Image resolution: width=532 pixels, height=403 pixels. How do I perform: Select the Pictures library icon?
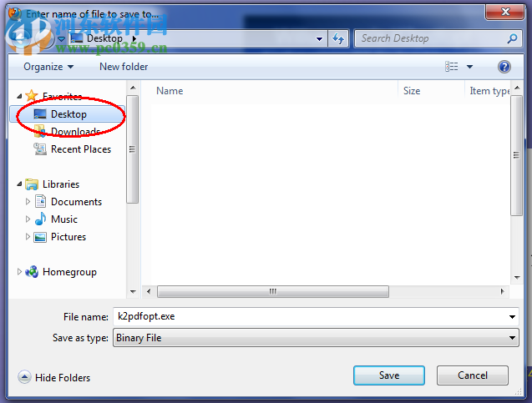point(40,237)
